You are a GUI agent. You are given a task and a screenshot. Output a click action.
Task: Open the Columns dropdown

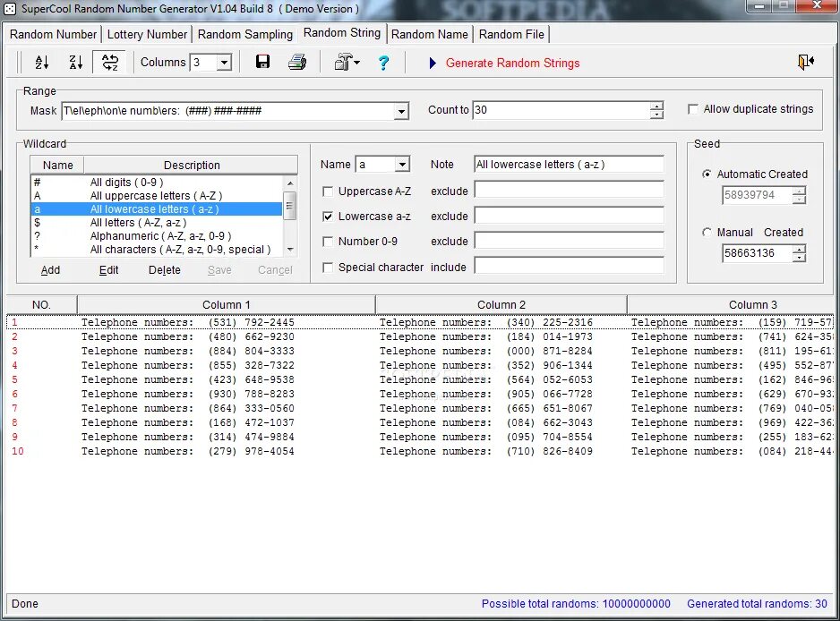coord(225,63)
